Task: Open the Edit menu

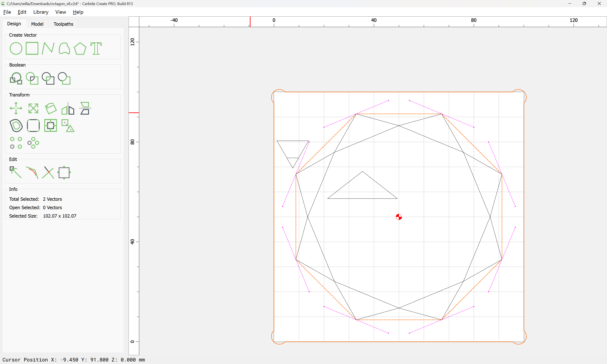Action: (22, 12)
